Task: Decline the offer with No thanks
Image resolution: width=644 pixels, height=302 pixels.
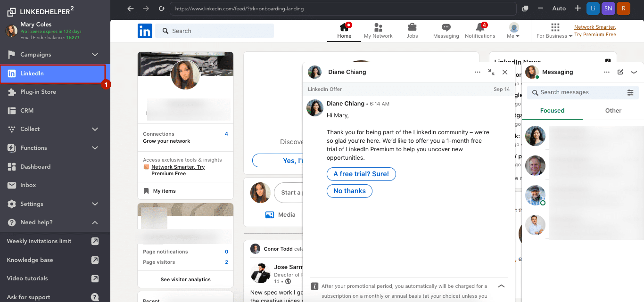Action: tap(349, 191)
